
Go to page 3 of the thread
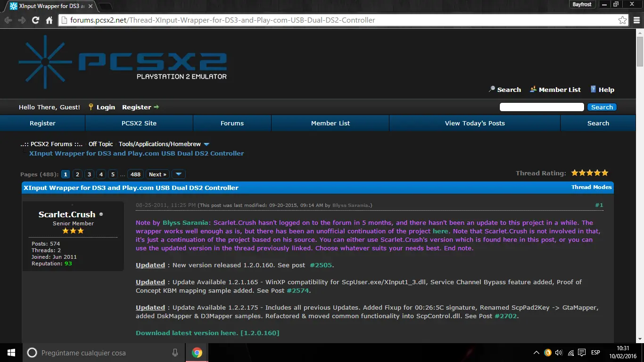coord(90,174)
